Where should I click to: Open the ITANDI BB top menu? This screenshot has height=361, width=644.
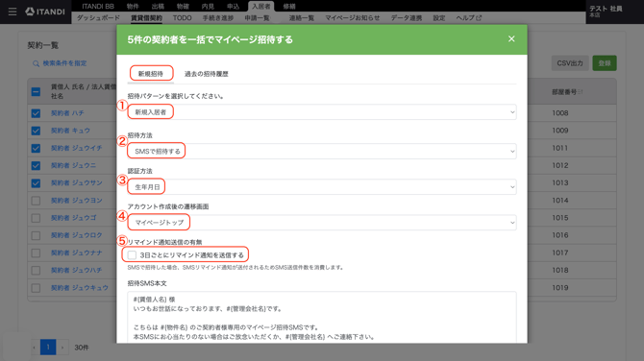[98, 6]
